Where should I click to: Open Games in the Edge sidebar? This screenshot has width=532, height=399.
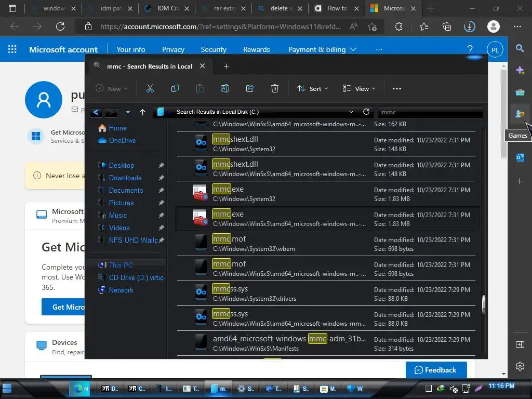tap(520, 114)
